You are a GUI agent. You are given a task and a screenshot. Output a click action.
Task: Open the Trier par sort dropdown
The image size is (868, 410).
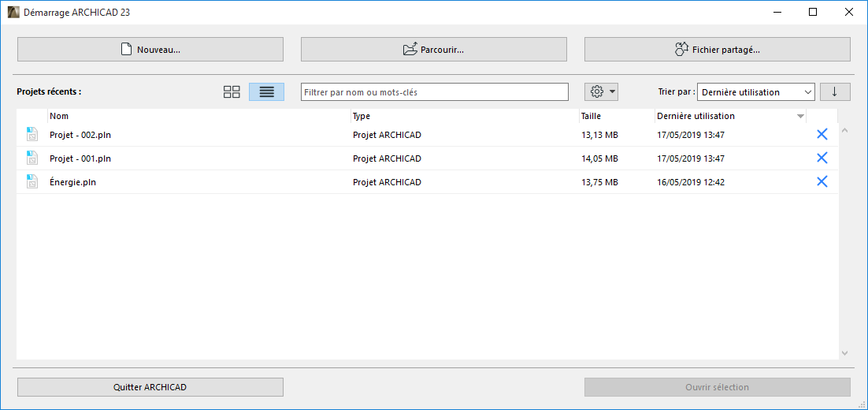tap(755, 92)
